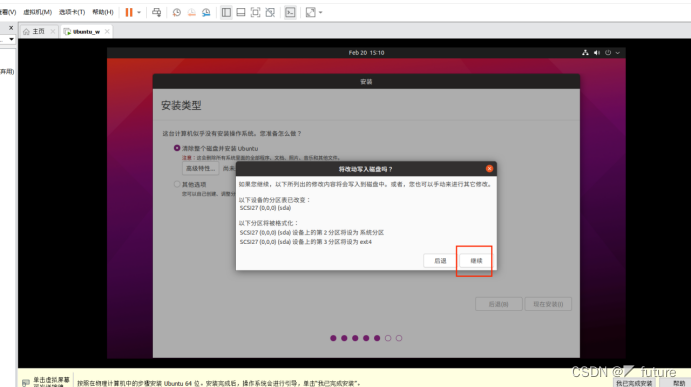Click the Send Ctrl+Alt+Del toolbar icon

coord(156,12)
